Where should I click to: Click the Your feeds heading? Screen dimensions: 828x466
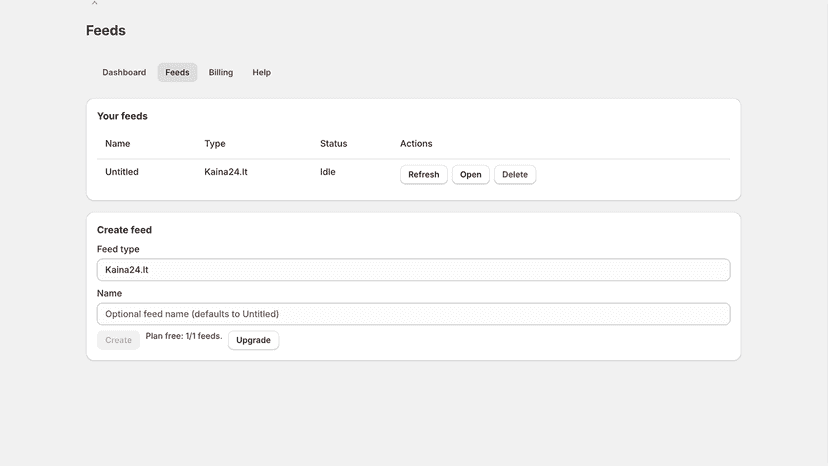click(x=122, y=116)
